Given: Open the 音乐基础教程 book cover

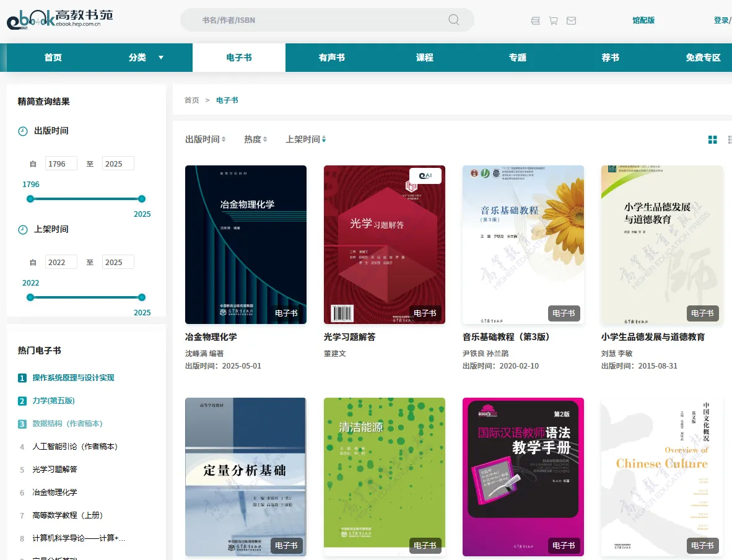Looking at the screenshot, I should (523, 245).
